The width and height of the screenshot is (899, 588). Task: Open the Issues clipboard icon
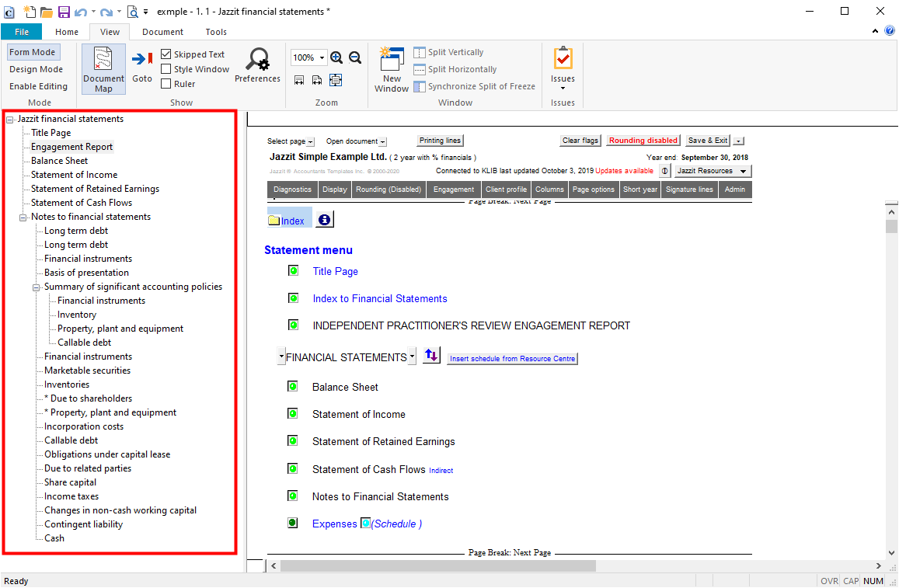(x=563, y=58)
